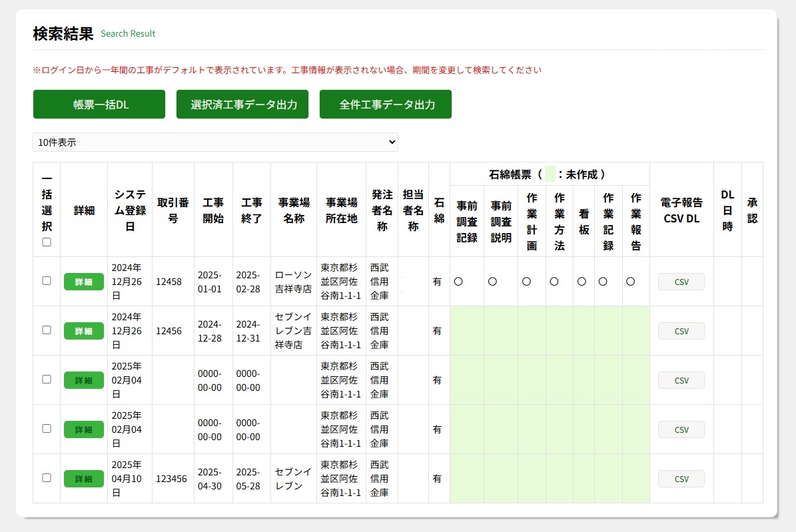796x532 pixels.
Task: Click the green Search Result subtitle
Action: coord(128,33)
